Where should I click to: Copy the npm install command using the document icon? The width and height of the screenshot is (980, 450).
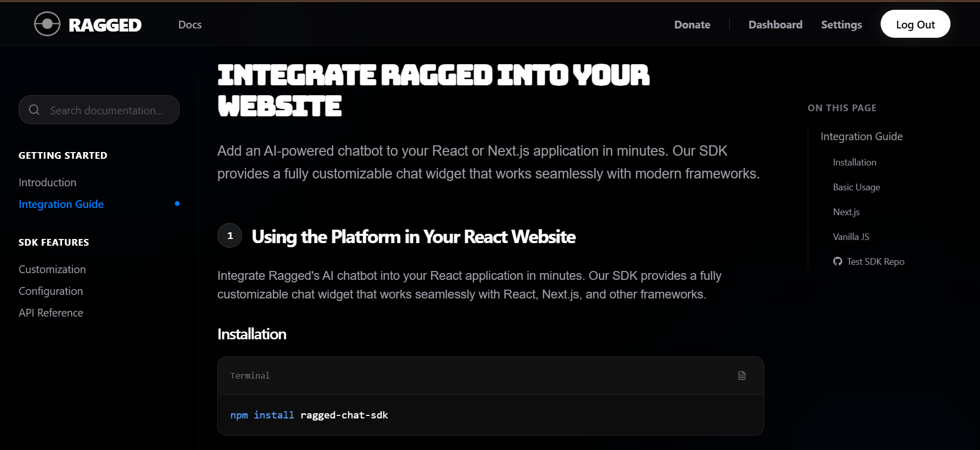pyautogui.click(x=742, y=376)
